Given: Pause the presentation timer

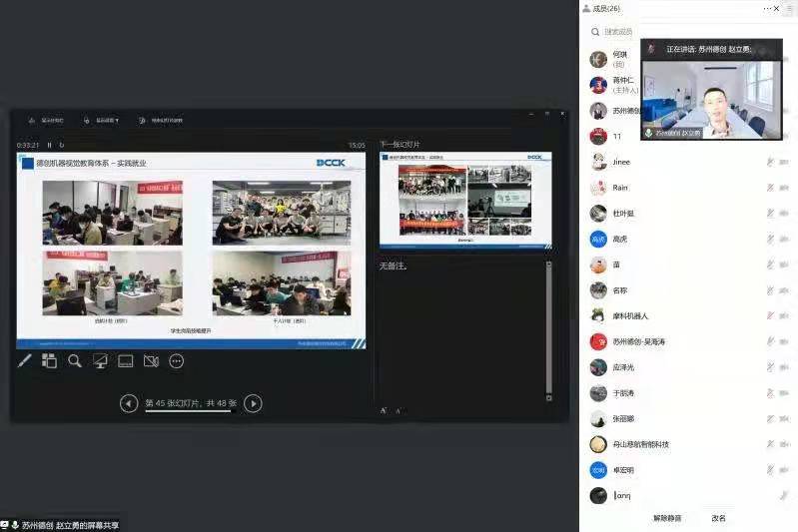Looking at the screenshot, I should (50, 146).
